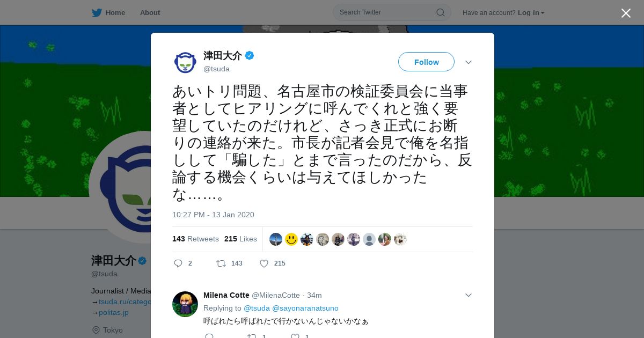Follow the @tsuda account
Viewport: 644px width, 338px height.
tap(426, 62)
